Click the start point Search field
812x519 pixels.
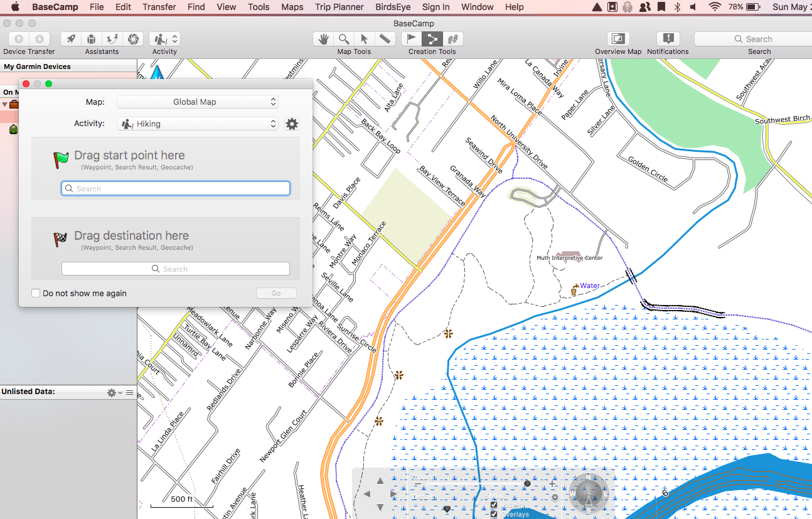[x=176, y=188]
